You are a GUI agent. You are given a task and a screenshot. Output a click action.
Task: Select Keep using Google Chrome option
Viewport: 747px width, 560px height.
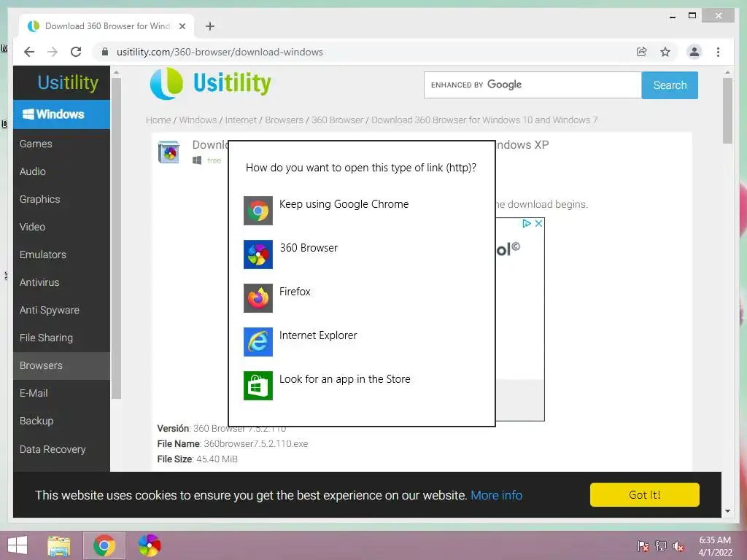344,204
